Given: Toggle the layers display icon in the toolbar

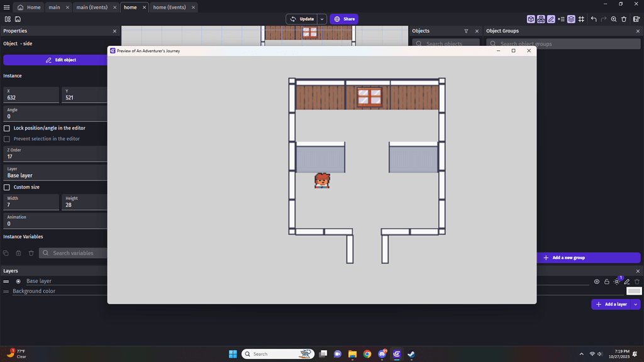Looking at the screenshot, I should pyautogui.click(x=571, y=19).
